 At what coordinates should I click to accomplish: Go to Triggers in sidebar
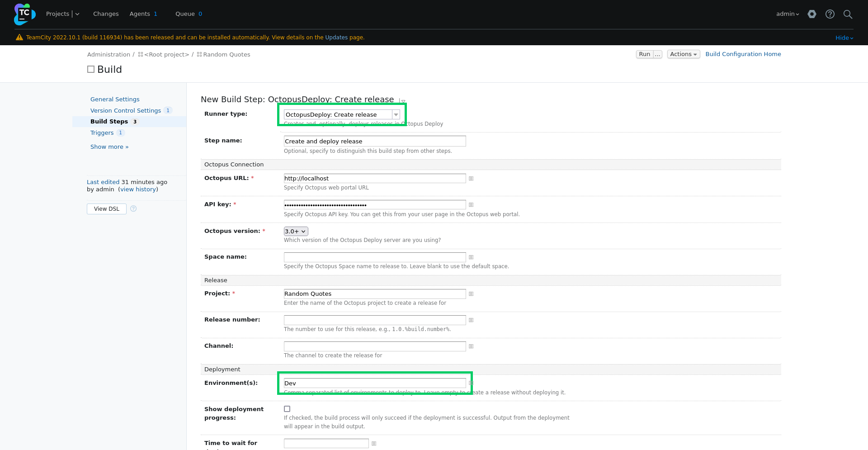click(x=102, y=133)
